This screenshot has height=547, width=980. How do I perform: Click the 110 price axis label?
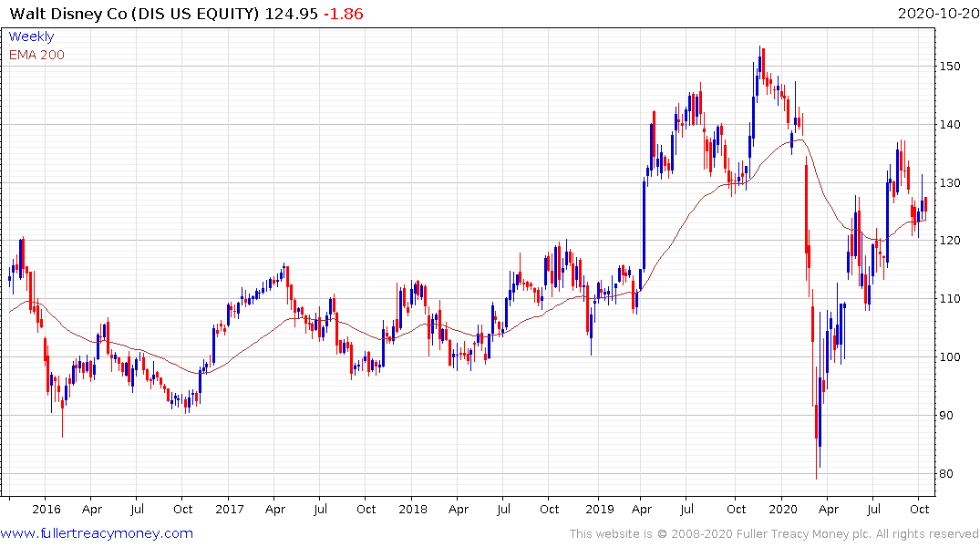(x=950, y=299)
